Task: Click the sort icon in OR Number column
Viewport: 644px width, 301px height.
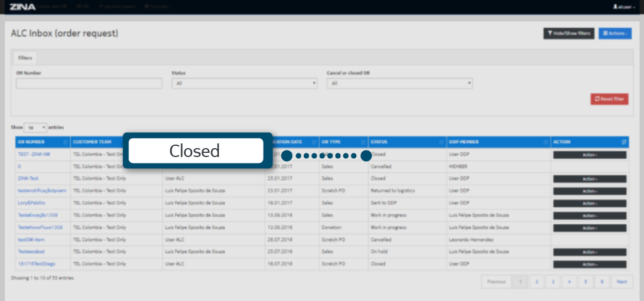Action: 65,142
